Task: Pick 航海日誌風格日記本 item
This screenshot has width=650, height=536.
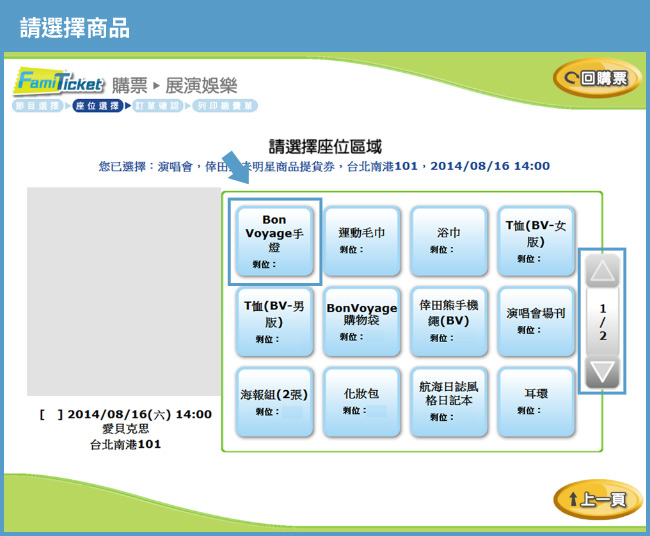Action: point(449,402)
